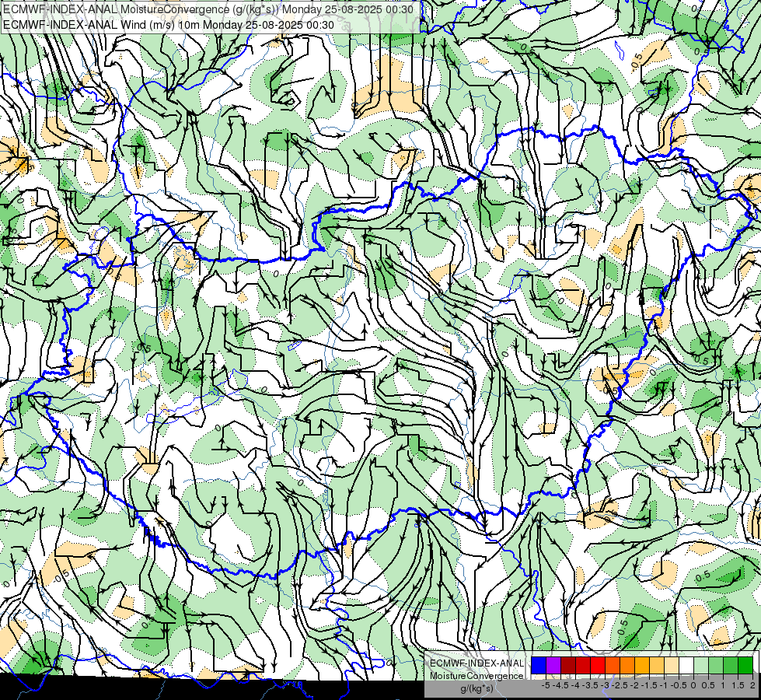
Task: Click the pale peach swatch left of -0.5
Action: coord(672,665)
